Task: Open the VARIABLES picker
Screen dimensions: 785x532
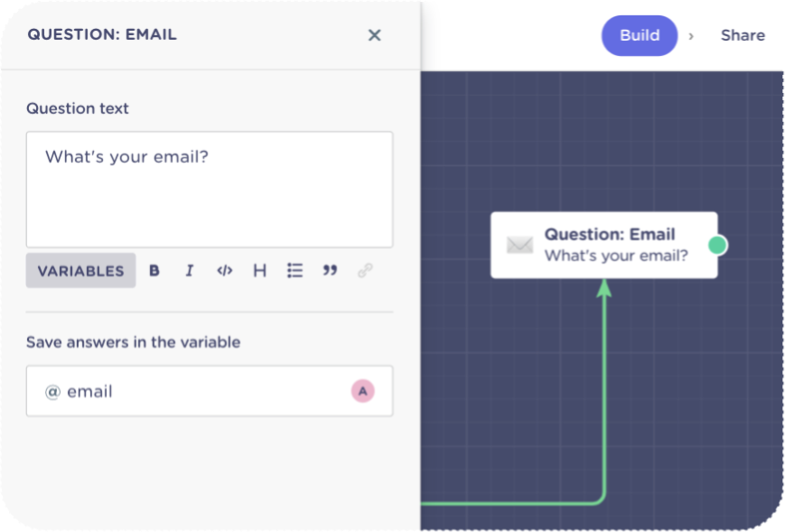Action: [x=80, y=271]
